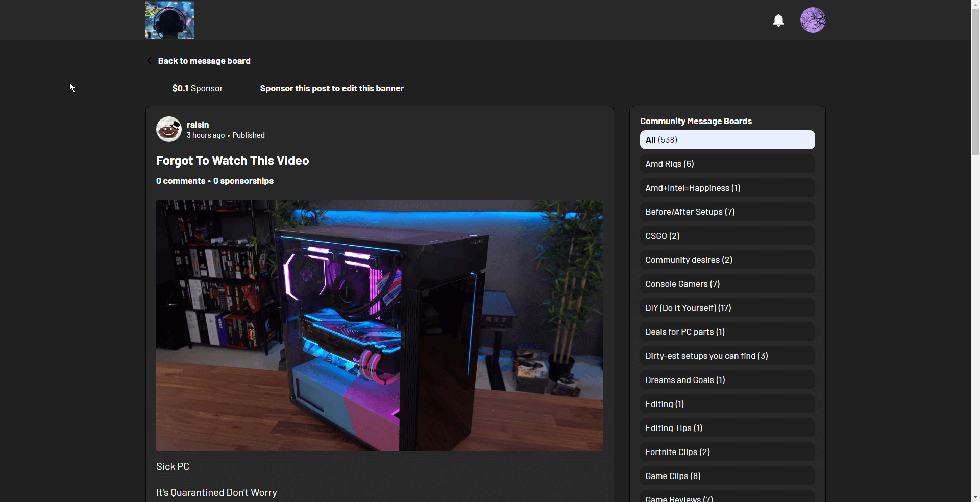This screenshot has height=502, width=980.
Task: Open the Amd Rigs board
Action: pyautogui.click(x=727, y=163)
